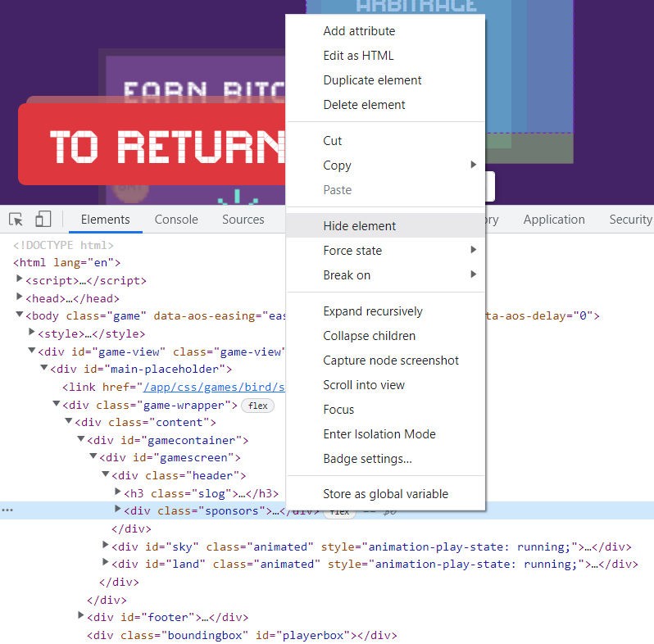
Task: Expand the sponsors div arrow
Action: click(118, 509)
